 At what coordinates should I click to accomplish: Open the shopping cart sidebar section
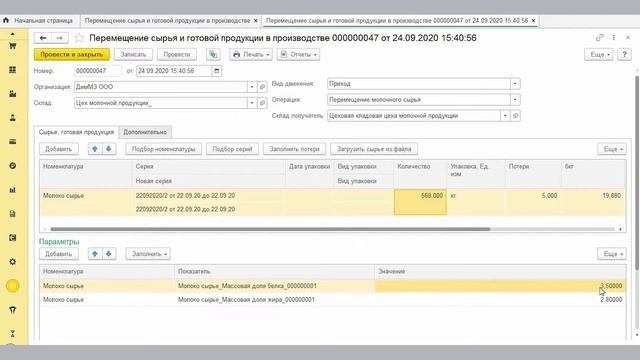[x=13, y=46]
